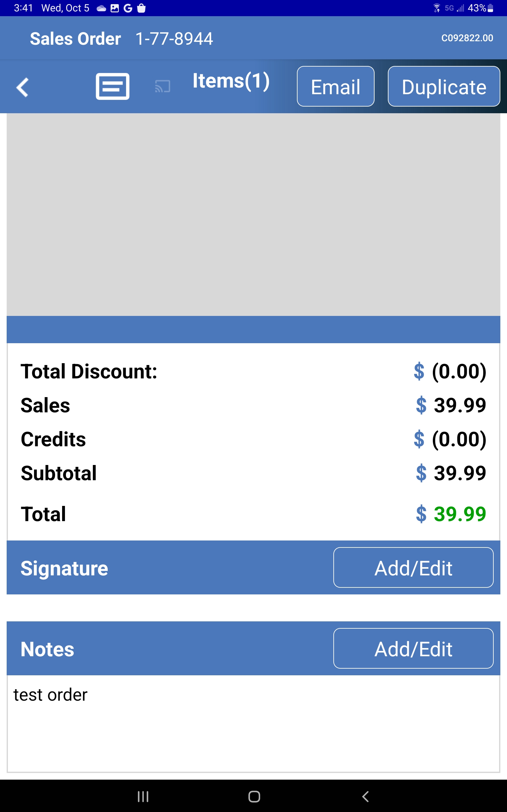507x812 pixels.
Task: Select the order number 1-77-8944
Action: [x=174, y=39]
